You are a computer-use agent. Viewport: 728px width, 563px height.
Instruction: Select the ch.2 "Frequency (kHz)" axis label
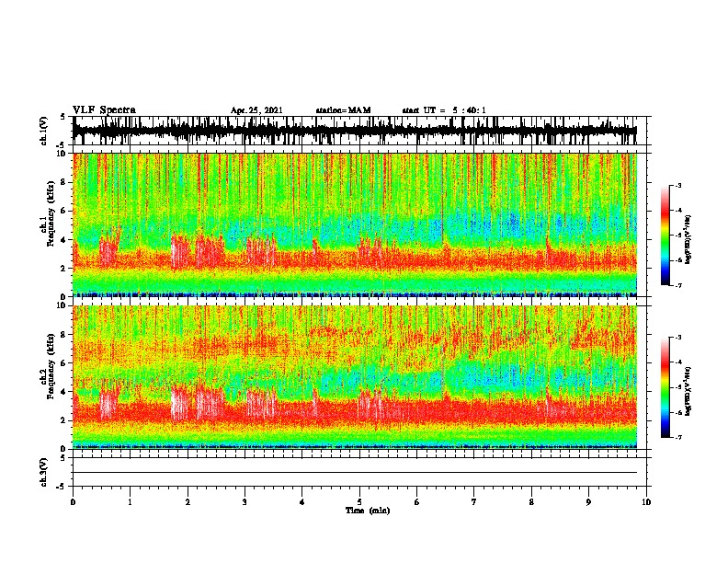pos(51,366)
